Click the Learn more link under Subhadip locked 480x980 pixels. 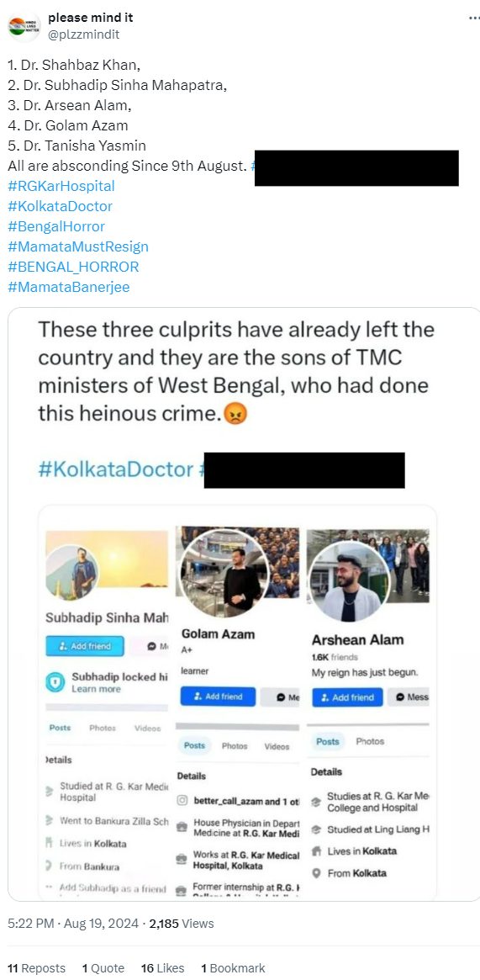tap(96, 689)
